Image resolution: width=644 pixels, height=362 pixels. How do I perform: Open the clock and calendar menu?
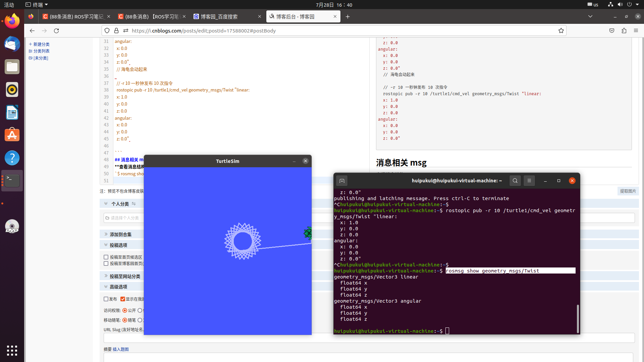[334, 5]
